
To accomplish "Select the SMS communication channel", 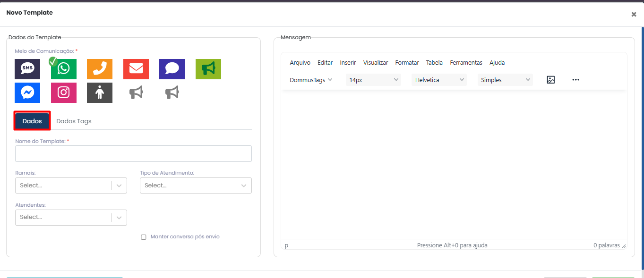I will (x=27, y=69).
